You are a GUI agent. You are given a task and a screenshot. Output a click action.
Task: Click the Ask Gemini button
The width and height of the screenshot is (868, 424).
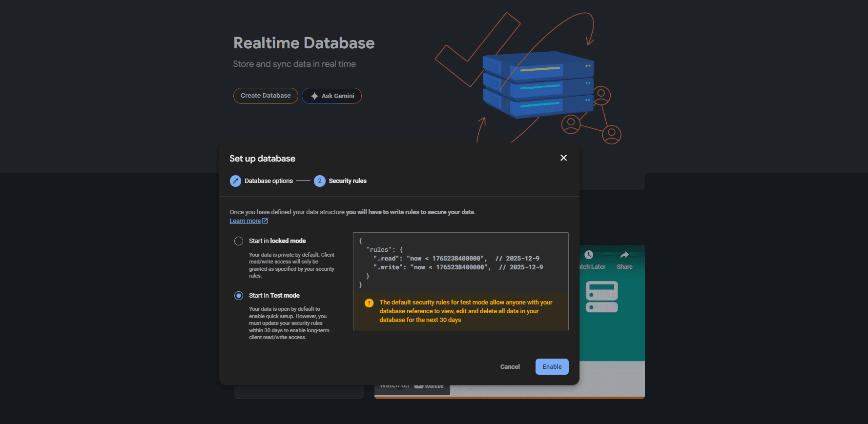pos(331,96)
